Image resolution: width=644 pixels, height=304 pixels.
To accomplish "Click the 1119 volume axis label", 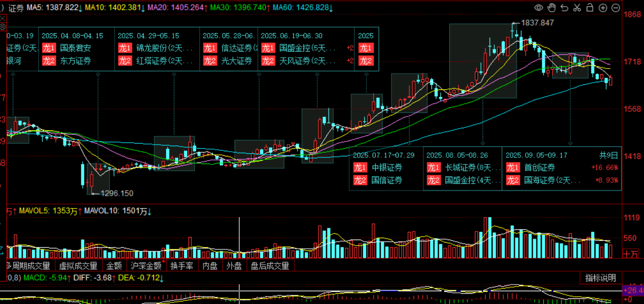I will pos(632,218).
